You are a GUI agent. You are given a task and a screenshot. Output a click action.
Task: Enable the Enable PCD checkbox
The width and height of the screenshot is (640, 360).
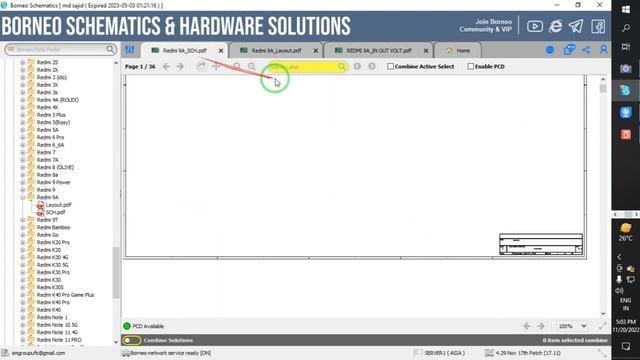pyautogui.click(x=470, y=66)
